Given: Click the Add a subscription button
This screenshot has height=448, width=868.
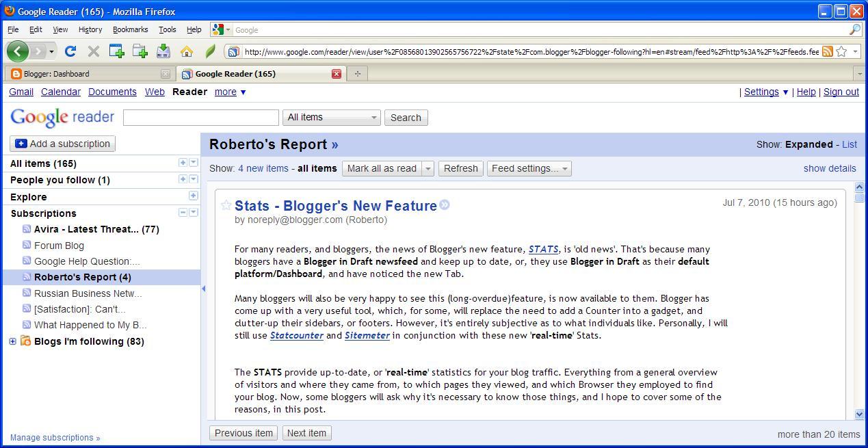Looking at the screenshot, I should [62, 144].
